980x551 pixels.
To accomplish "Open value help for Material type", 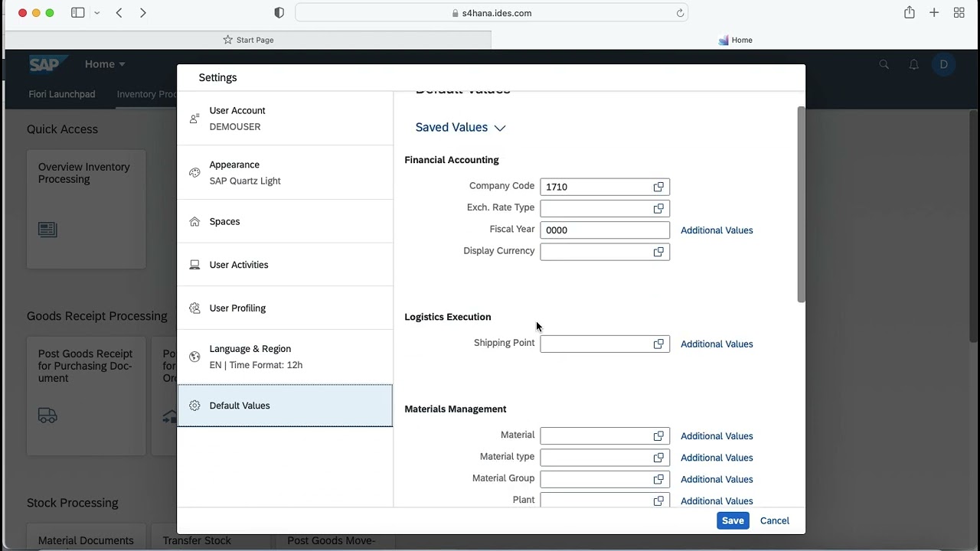I will pos(658,458).
